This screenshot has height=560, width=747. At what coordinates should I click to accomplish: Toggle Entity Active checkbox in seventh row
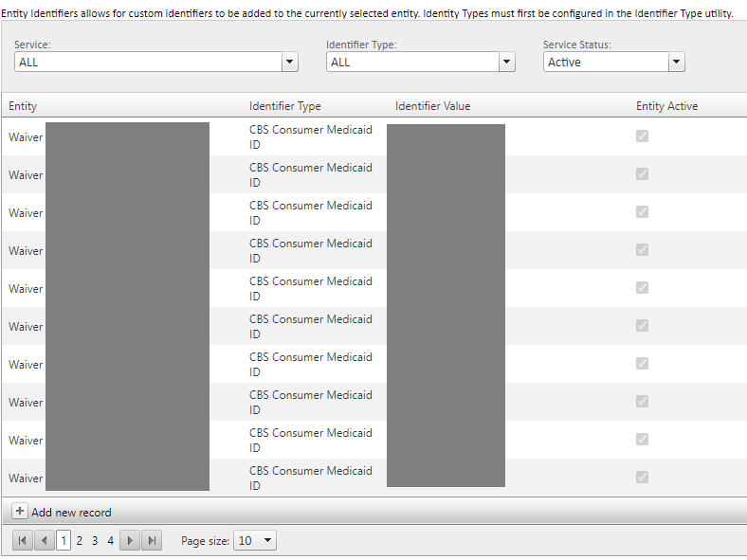coord(642,363)
